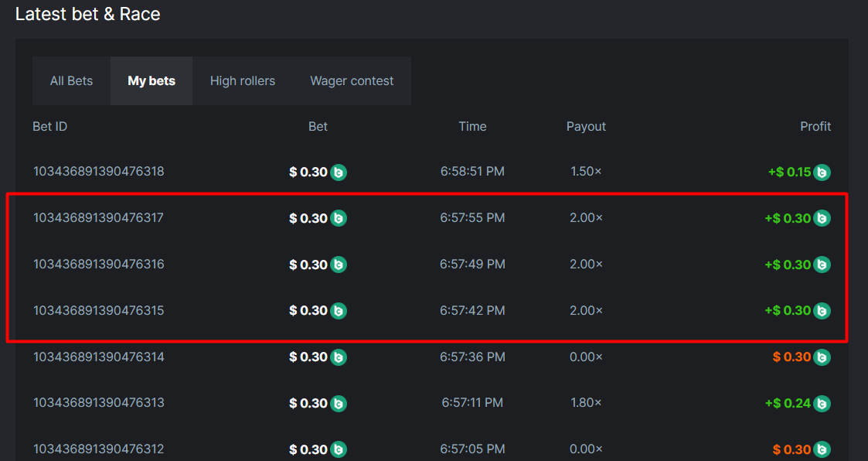Screen dimensions: 868x461
Task: Click bet ID ending in 476314
Action: (x=98, y=357)
